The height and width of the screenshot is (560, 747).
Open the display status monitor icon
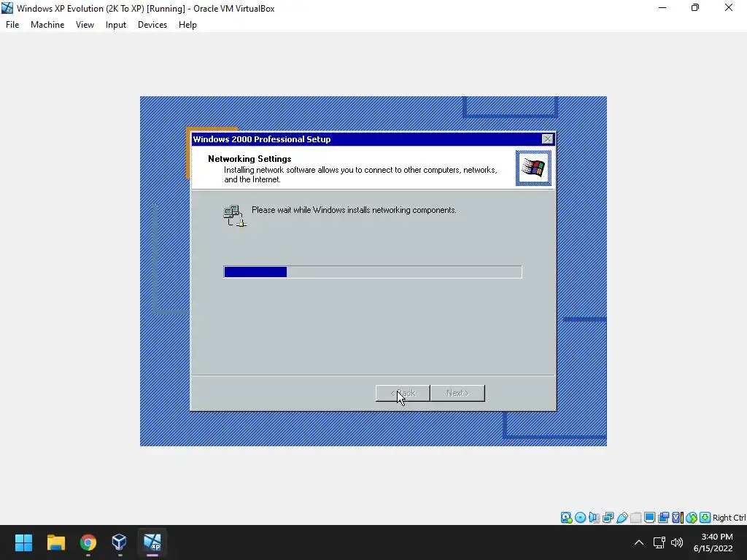(649, 518)
